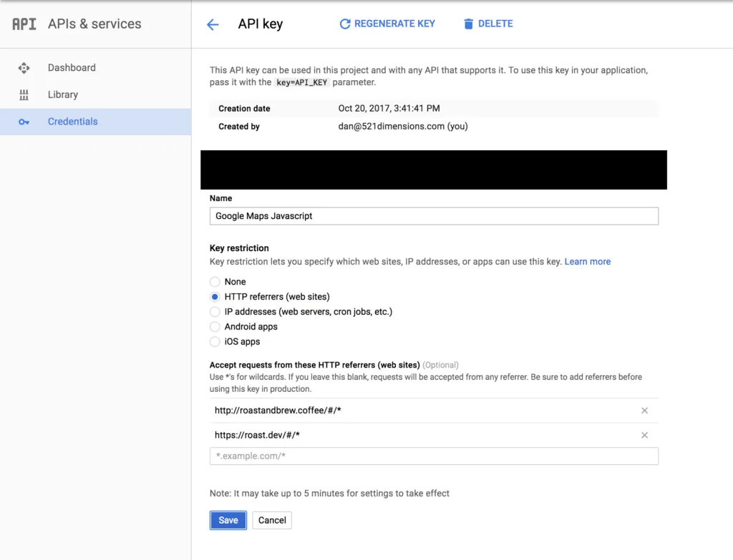Click the creation date value Oct 20, 2017
Image resolution: width=733 pixels, height=560 pixels.
point(389,109)
